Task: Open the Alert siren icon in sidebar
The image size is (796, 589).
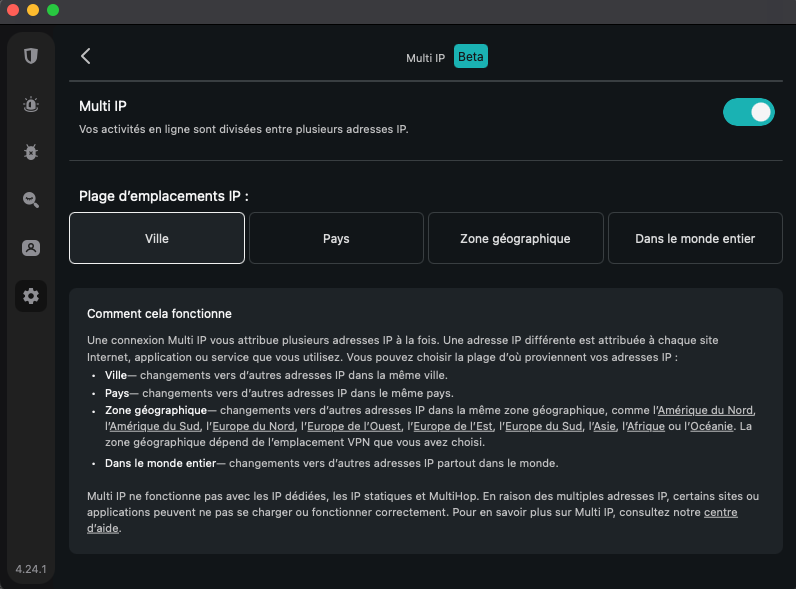Action: tap(31, 104)
